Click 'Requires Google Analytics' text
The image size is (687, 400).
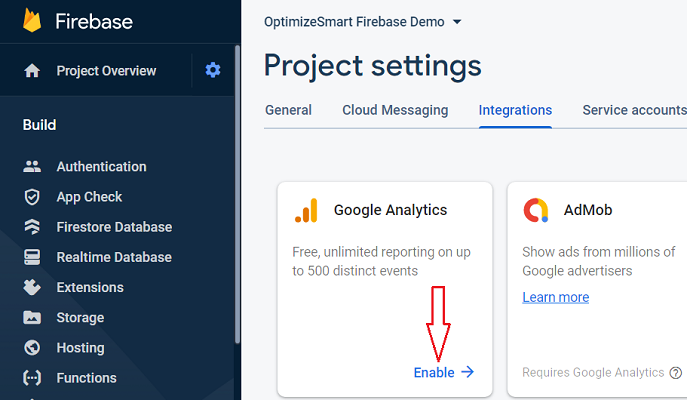[593, 372]
